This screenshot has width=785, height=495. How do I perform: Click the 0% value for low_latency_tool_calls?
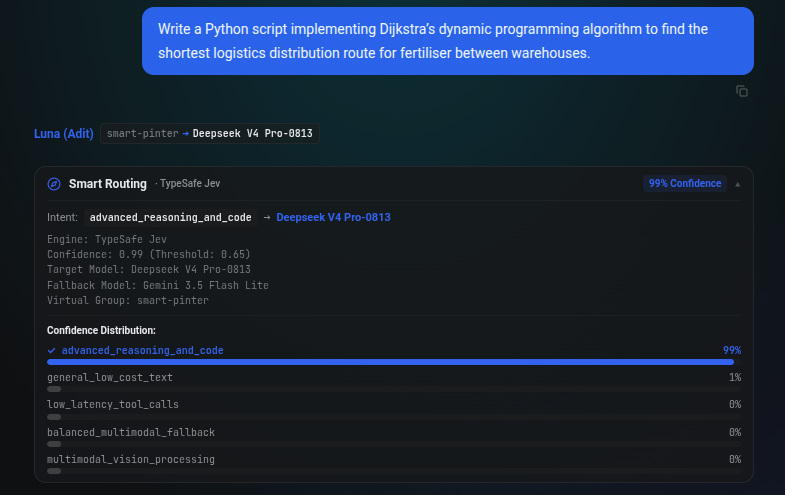pos(735,404)
